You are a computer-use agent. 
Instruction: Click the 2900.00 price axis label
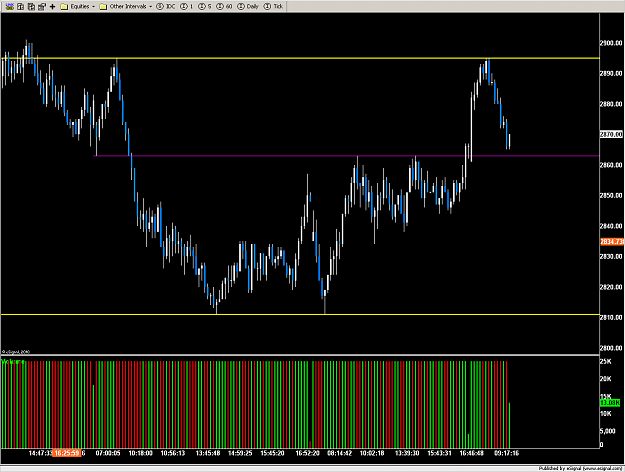pos(611,43)
